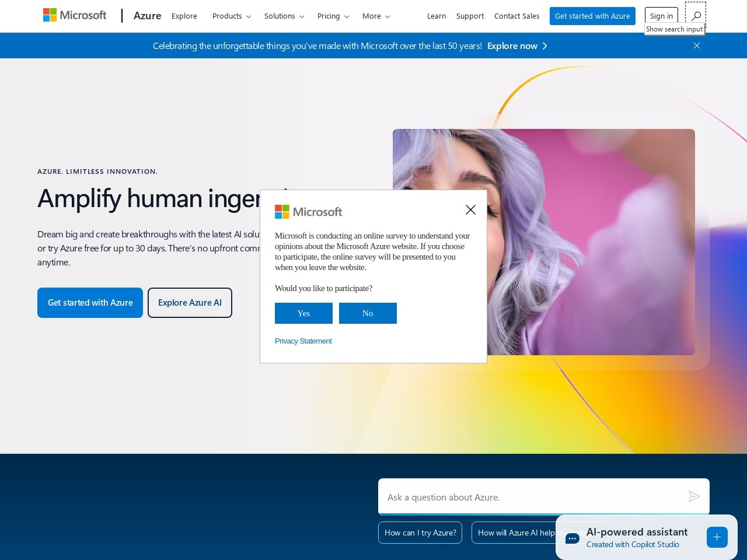Click the chat bubble assistant icon

coord(573,538)
